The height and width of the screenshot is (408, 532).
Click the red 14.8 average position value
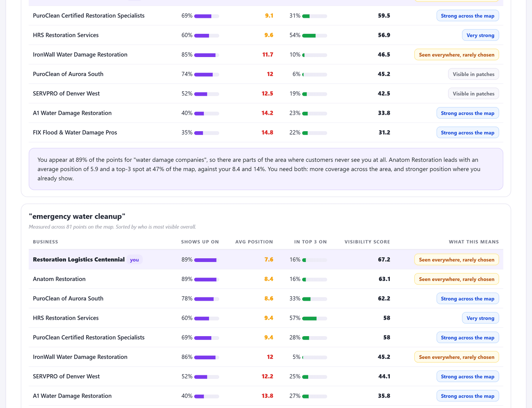click(x=267, y=132)
